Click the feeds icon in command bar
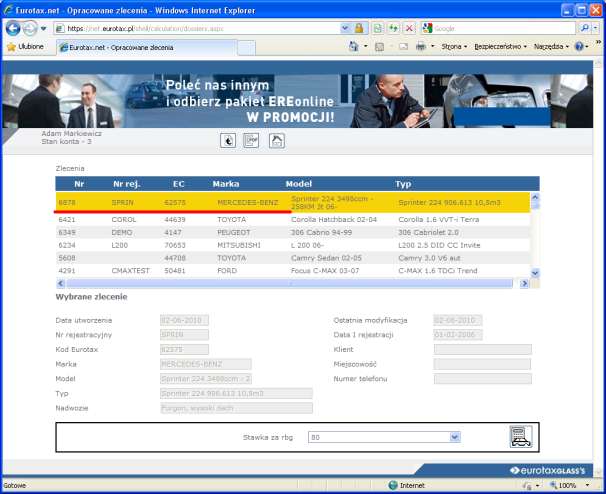606x494 pixels. [380, 47]
